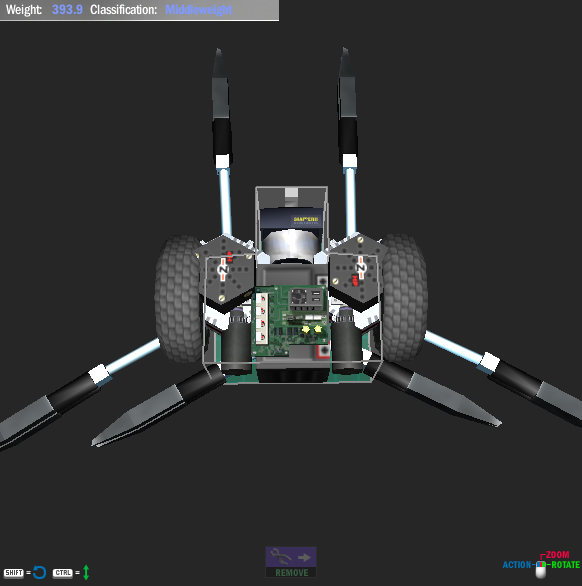582x586 pixels.
Task: Click the Middleweight classification text
Action: coord(198,10)
